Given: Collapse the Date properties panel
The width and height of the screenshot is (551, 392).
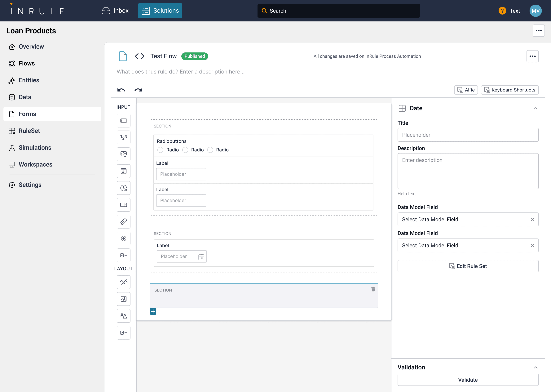Looking at the screenshot, I should [536, 108].
